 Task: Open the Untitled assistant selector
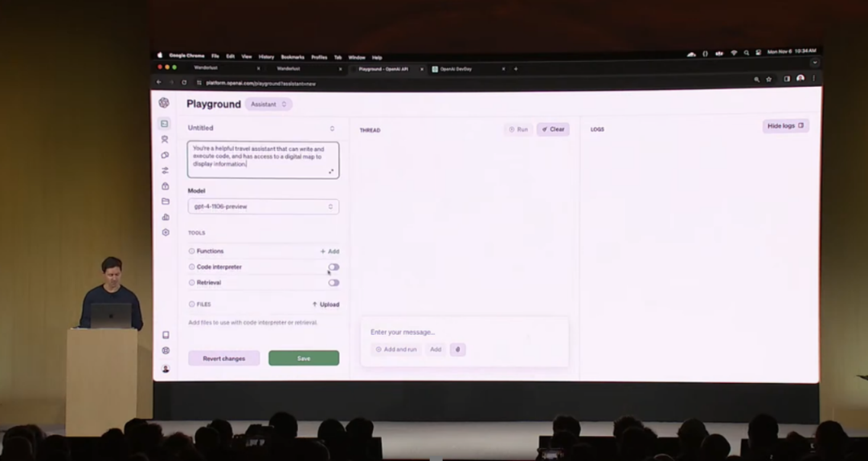(263, 128)
